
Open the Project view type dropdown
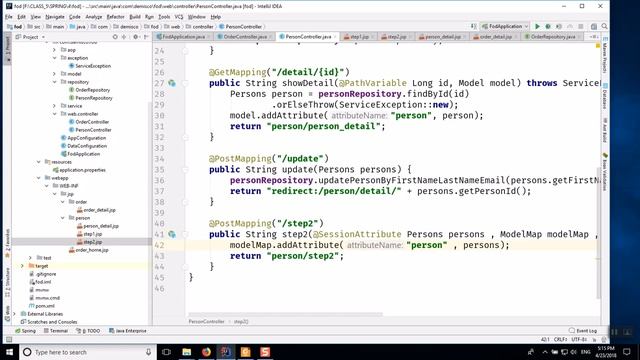point(31,37)
